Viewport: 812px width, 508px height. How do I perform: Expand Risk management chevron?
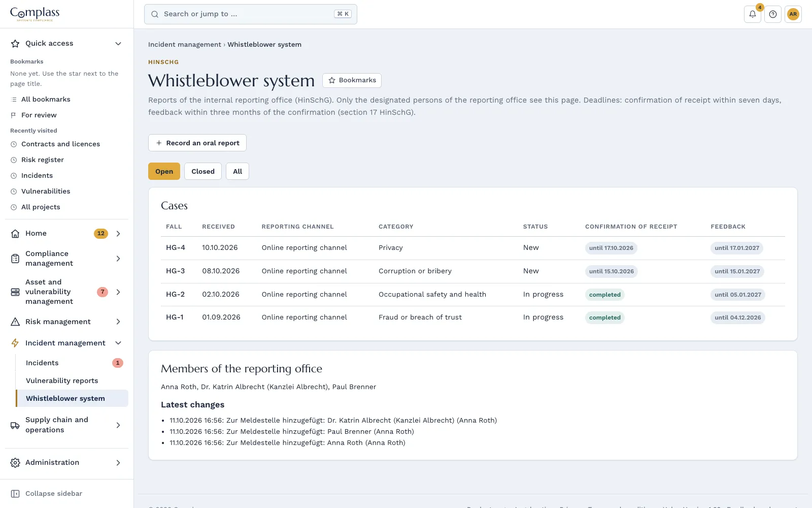tap(118, 322)
